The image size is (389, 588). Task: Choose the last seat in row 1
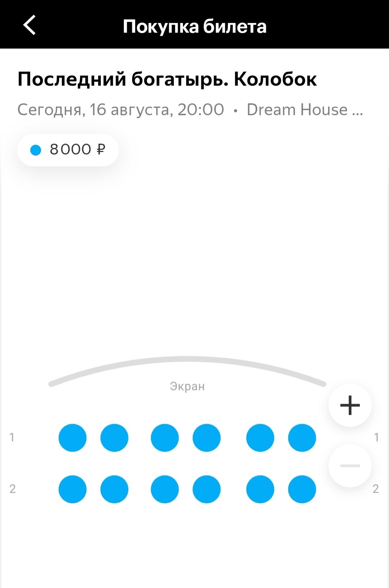(x=302, y=438)
